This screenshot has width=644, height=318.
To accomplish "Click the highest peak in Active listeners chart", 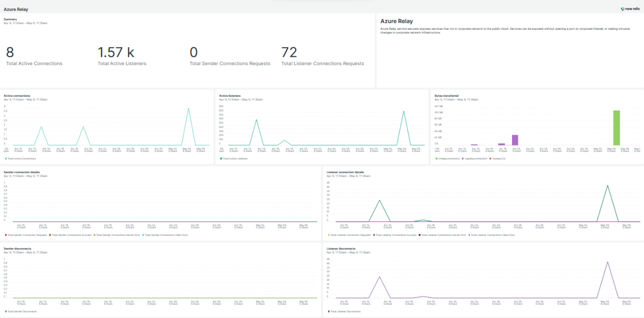I will [404, 111].
